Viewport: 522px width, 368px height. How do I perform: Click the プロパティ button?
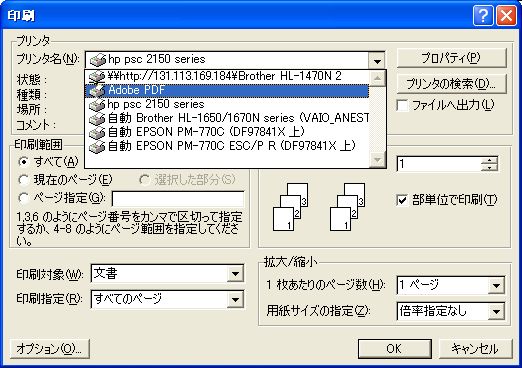click(451, 58)
